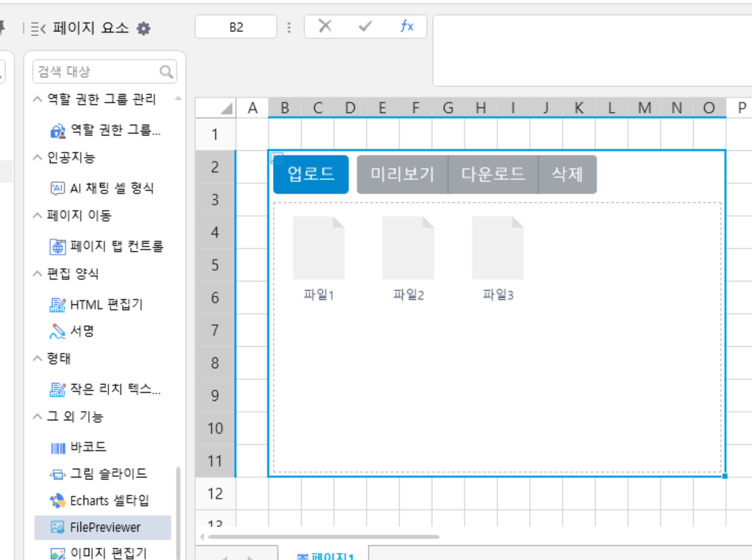Image resolution: width=752 pixels, height=560 pixels.
Task: Select the AI 채팅 셀 형식 icon
Action: coord(58,188)
